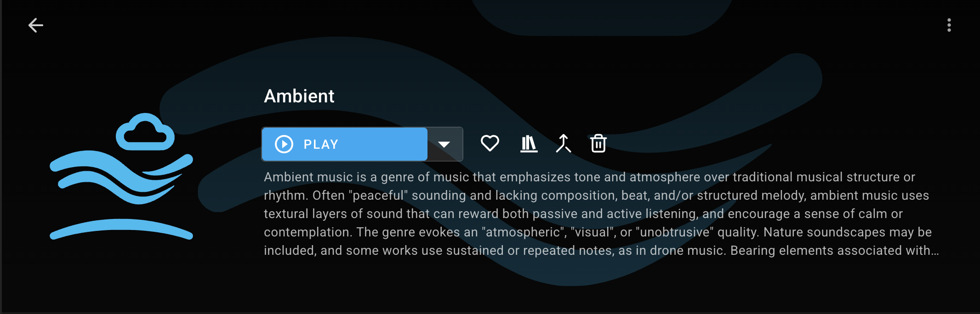Toggle Ambient in library via books icon
Screen dimensions: 980x314
529,144
